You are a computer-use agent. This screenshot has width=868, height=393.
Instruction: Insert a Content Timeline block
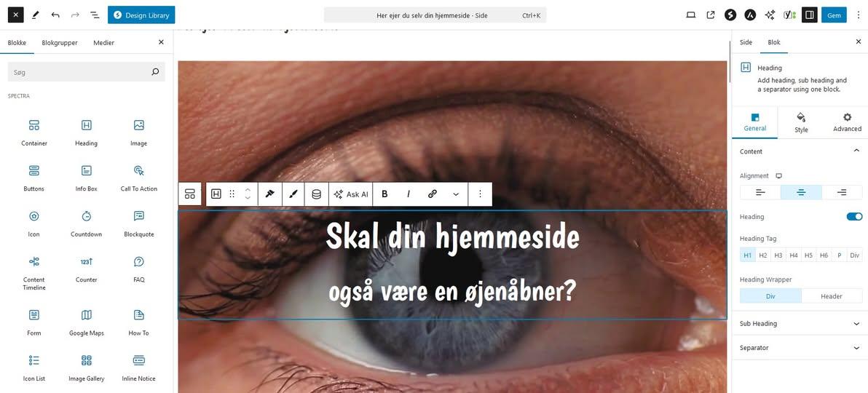pos(34,273)
